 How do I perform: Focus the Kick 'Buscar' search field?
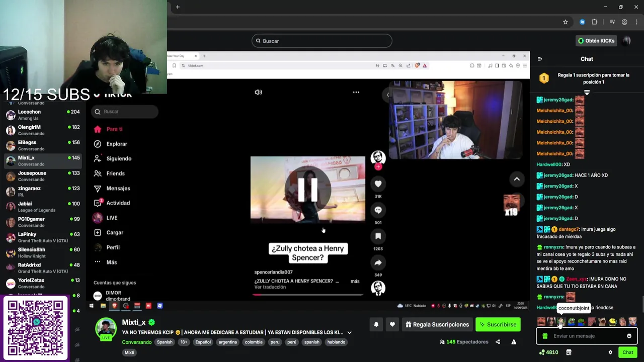click(x=322, y=41)
